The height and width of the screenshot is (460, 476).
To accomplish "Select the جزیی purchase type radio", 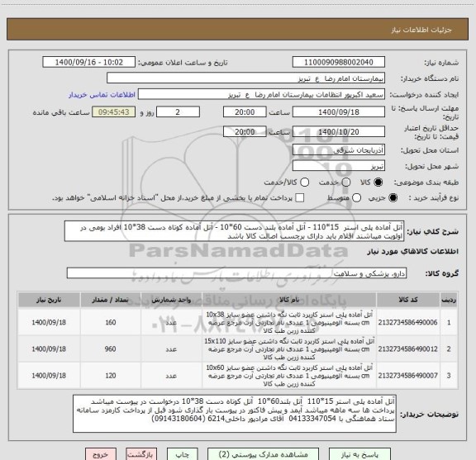I will click(x=393, y=198).
